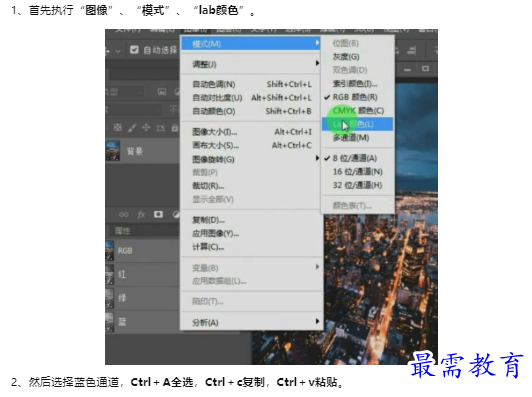
Task: Select 32 位/通道(H) depth
Action: 357,185
